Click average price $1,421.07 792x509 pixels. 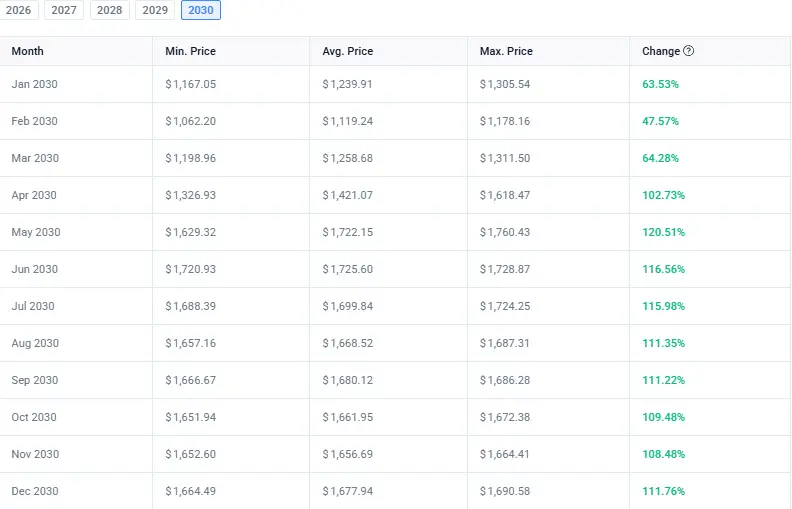(x=348, y=195)
